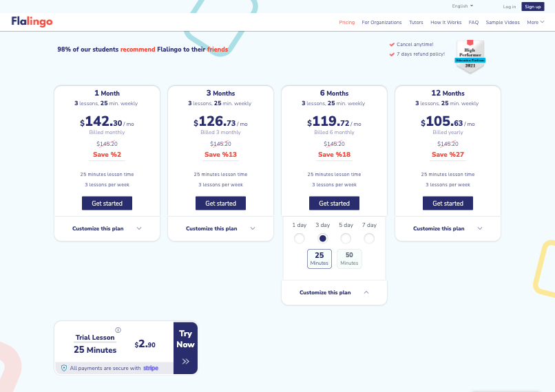Open the Flalingo logo home link

pos(32,21)
